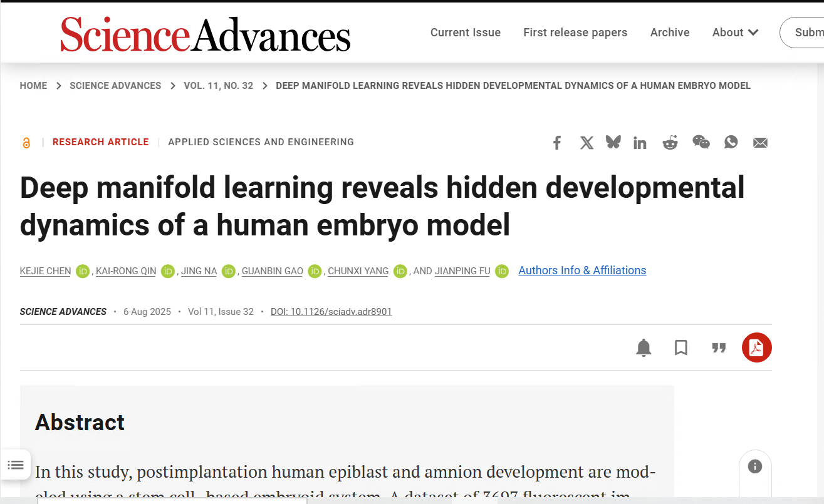Share article on X (Twitter)
824x504 pixels.
click(587, 143)
